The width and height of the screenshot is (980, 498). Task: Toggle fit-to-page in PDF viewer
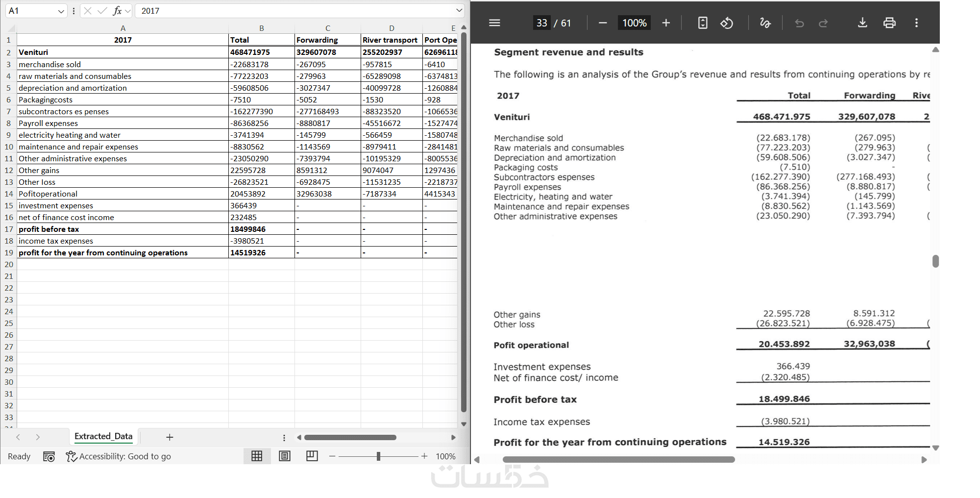703,23
